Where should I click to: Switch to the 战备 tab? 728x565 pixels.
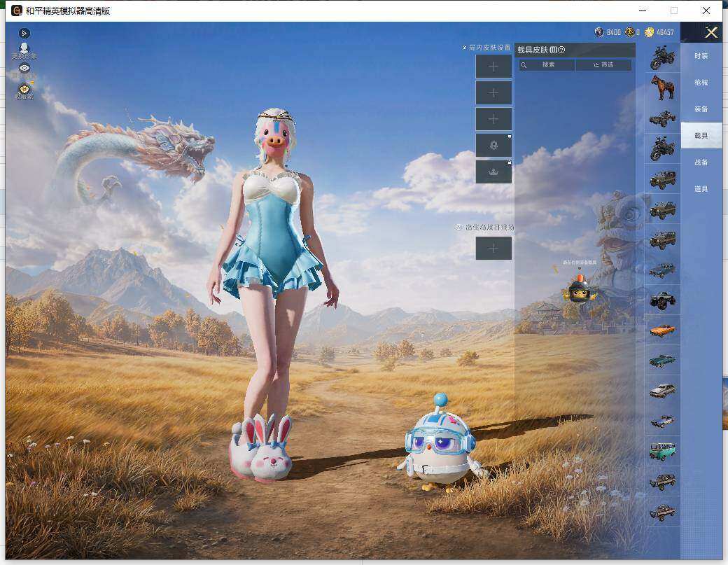point(701,162)
